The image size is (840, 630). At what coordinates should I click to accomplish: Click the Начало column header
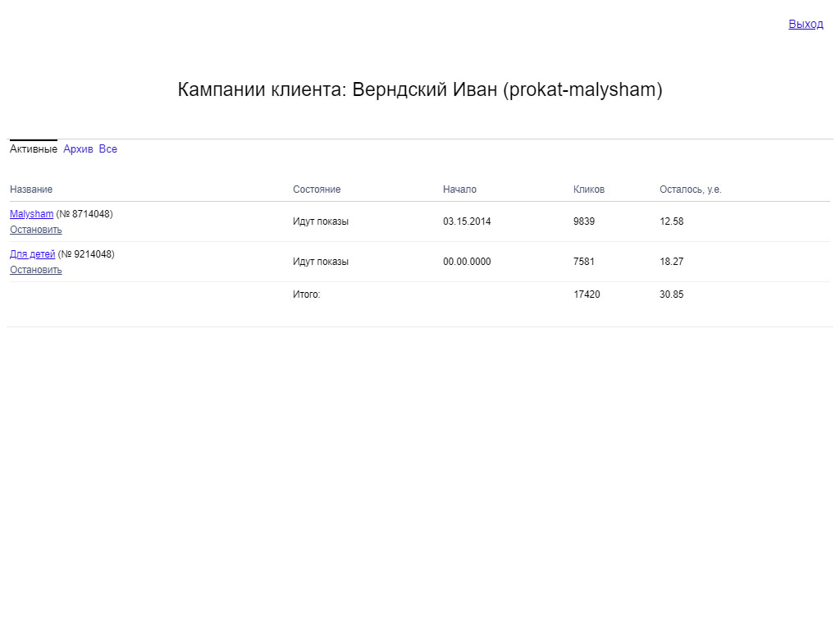(x=459, y=189)
